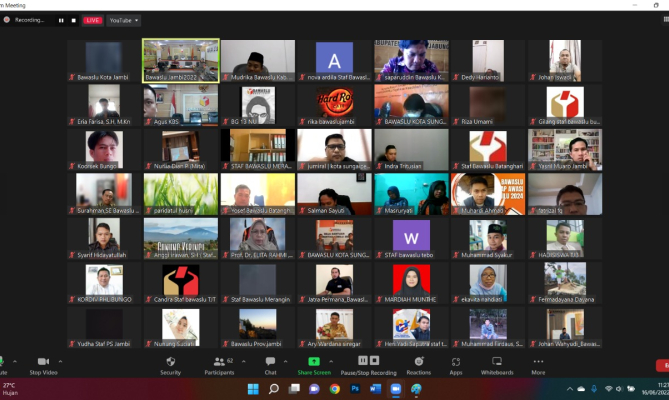Image resolution: width=669 pixels, height=400 pixels.
Task: Open the Security shield option
Action: (170, 361)
